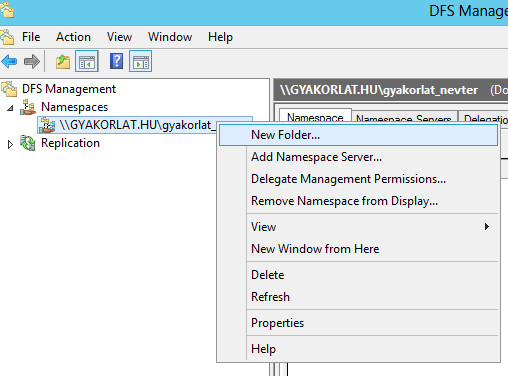This screenshot has width=508, height=376.
Task: Click the blue Back arrow in toolbar
Action: tap(9, 62)
